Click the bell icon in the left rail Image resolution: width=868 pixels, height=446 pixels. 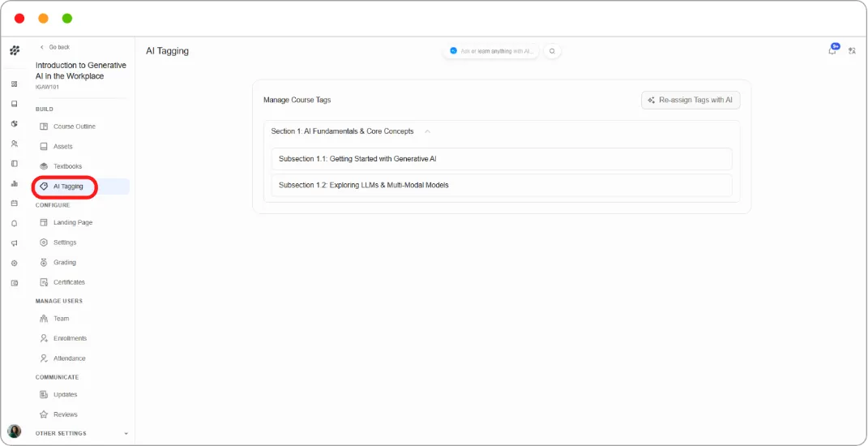[15, 223]
